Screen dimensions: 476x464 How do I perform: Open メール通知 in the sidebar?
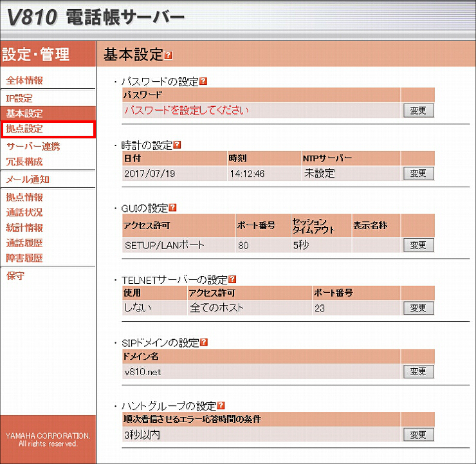click(x=28, y=180)
